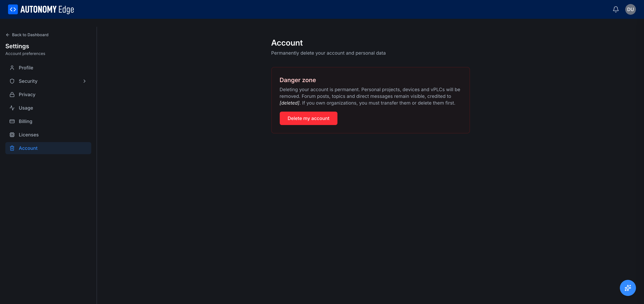
Task: Open the AI assistant sparkle button
Action: (x=628, y=288)
